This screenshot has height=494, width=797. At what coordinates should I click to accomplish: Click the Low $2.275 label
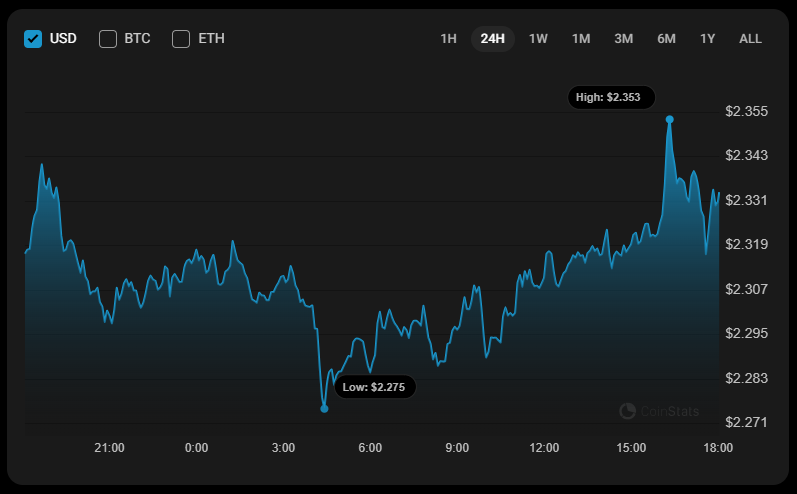coord(375,387)
